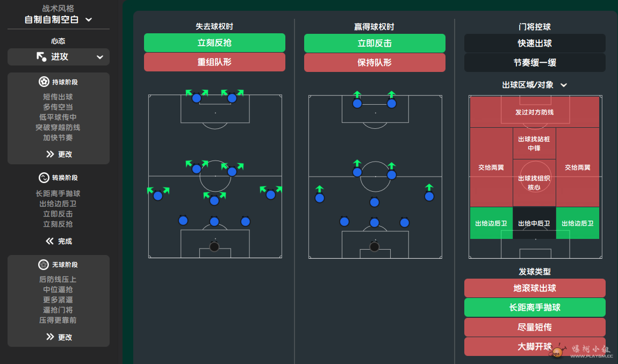Screen dimensions: 618x364
Task: Click the double-arrow icon beside 完成
Action: coord(49,241)
